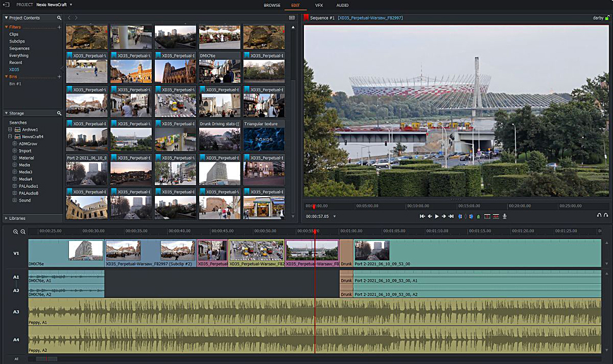Go back in bin navigation

click(x=69, y=18)
